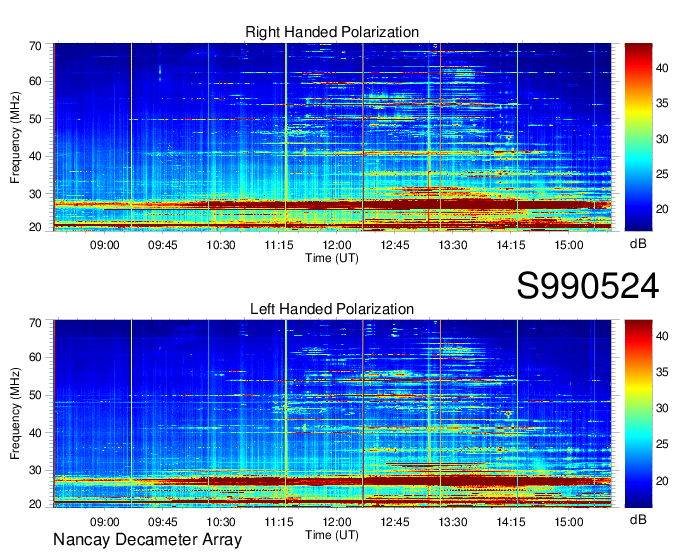This screenshot has width=680, height=552.
Task: Click the 10:30 tick label on lower plot
Action: pyautogui.click(x=220, y=522)
